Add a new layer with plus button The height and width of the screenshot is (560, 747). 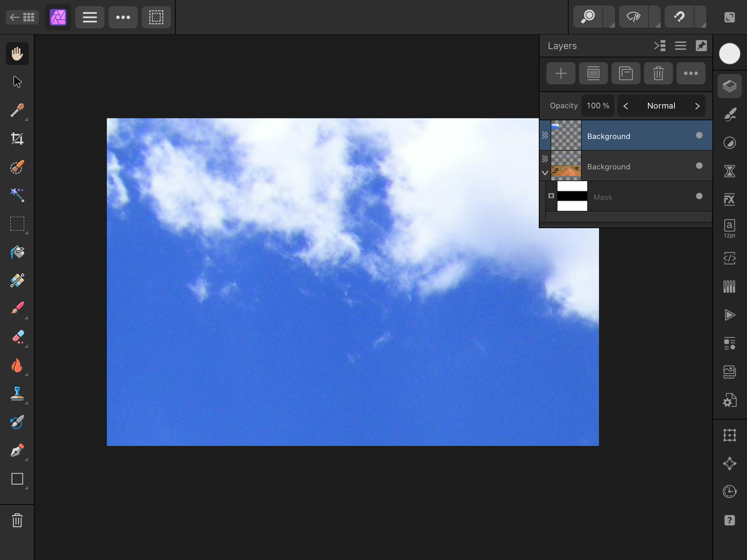[561, 73]
